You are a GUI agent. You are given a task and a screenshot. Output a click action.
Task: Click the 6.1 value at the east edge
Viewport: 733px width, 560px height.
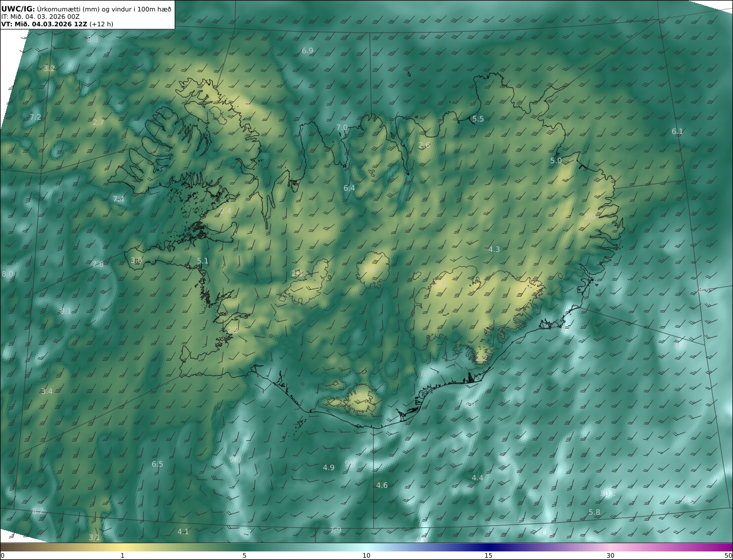click(677, 132)
